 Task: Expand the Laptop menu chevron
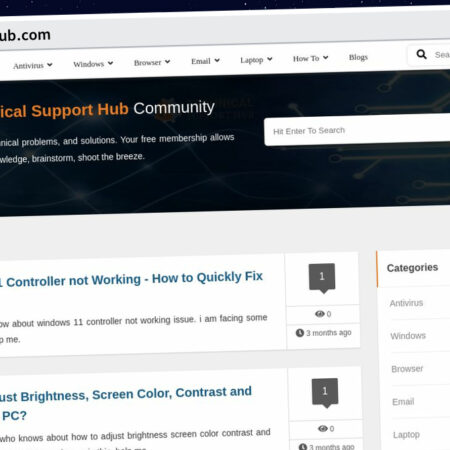270,59
